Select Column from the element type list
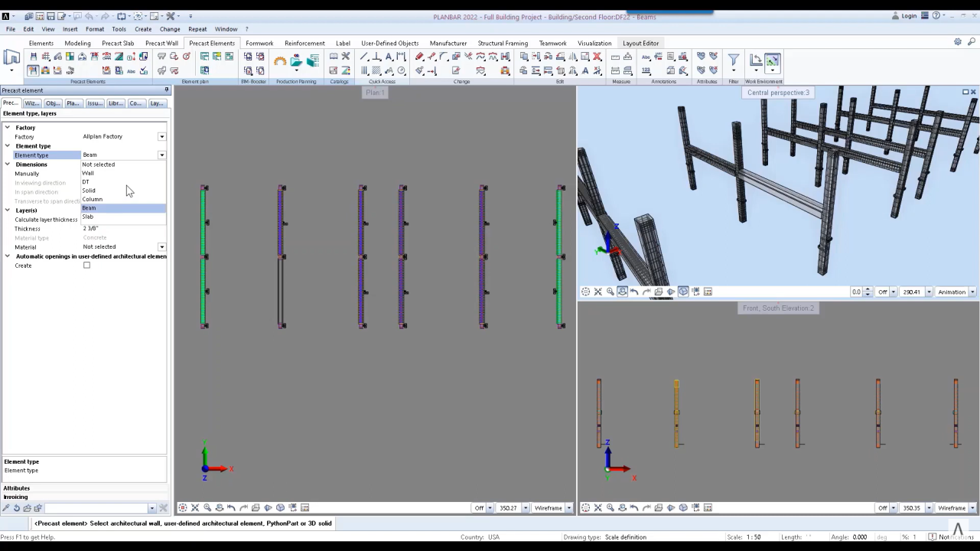The image size is (980, 551). [x=92, y=199]
